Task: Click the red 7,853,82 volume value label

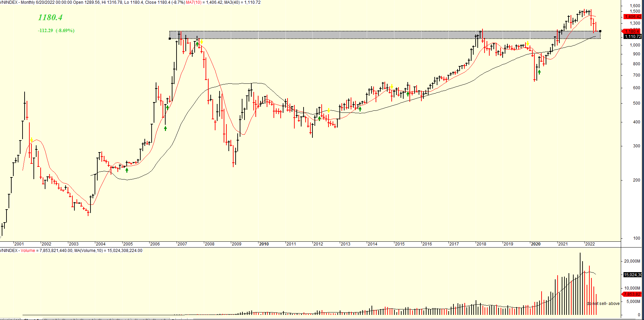Action: 632,294
